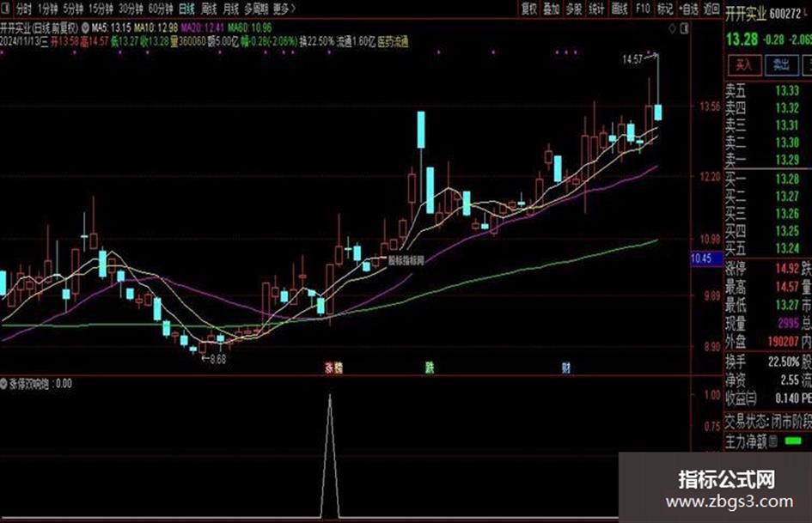Click the 14.57 high price label
The width and height of the screenshot is (812, 523).
(x=632, y=59)
